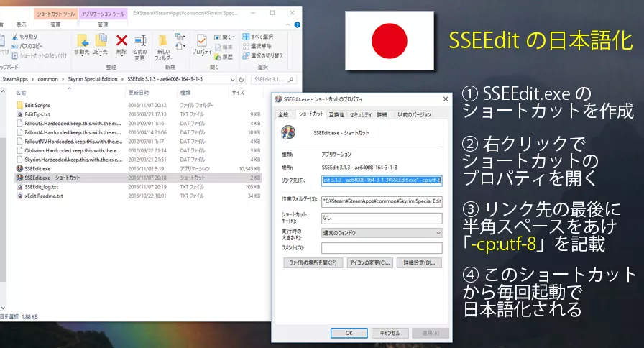Click 'common' in the address breadcrumb
This screenshot has width=644, height=348.
(x=47, y=79)
